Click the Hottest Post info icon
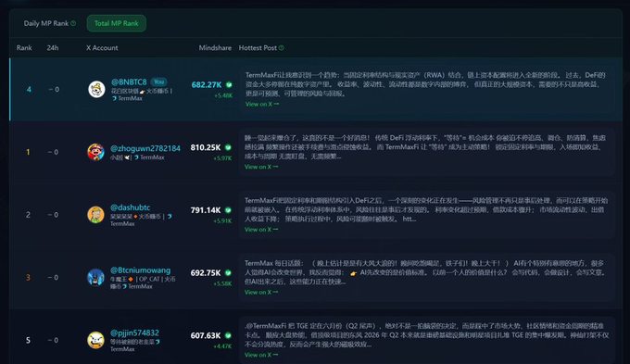 click(x=282, y=48)
